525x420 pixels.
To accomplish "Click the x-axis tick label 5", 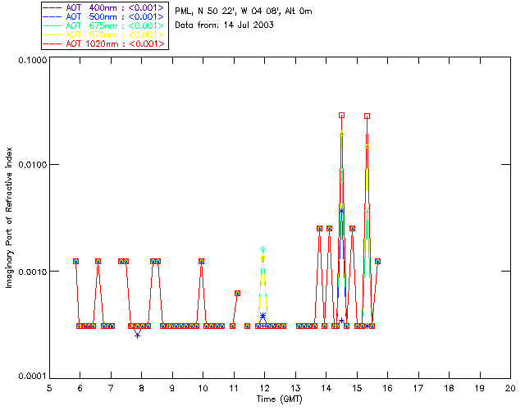I will pyautogui.click(x=49, y=388).
